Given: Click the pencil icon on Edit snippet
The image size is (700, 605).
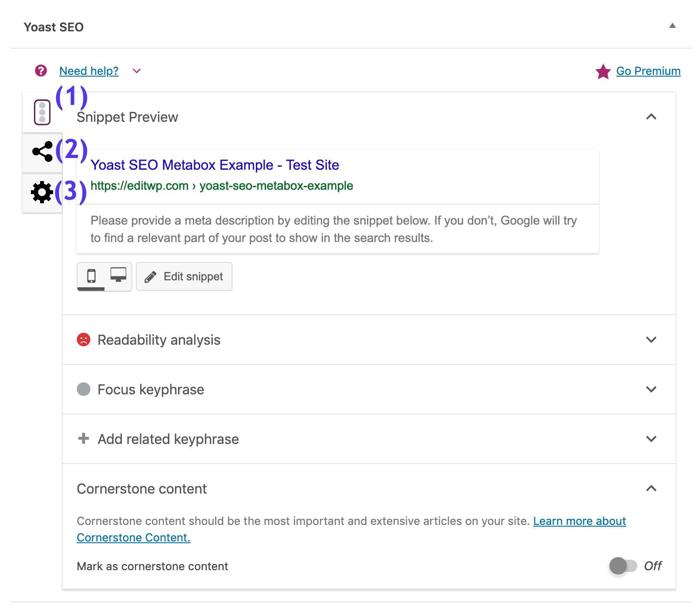Looking at the screenshot, I should click(x=151, y=276).
